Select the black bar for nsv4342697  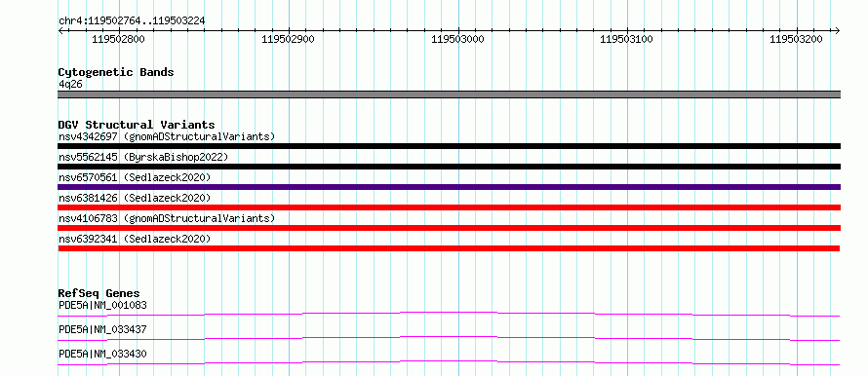(x=450, y=146)
